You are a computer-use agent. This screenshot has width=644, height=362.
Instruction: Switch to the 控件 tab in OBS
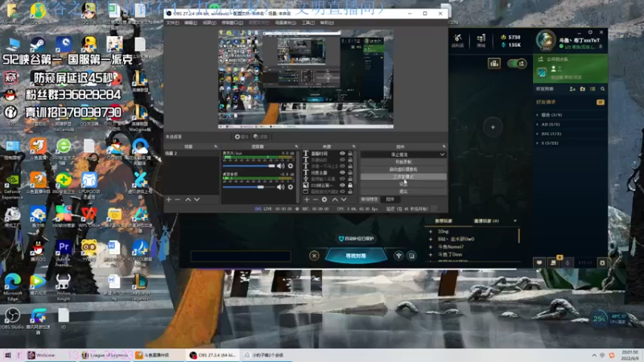(x=390, y=200)
